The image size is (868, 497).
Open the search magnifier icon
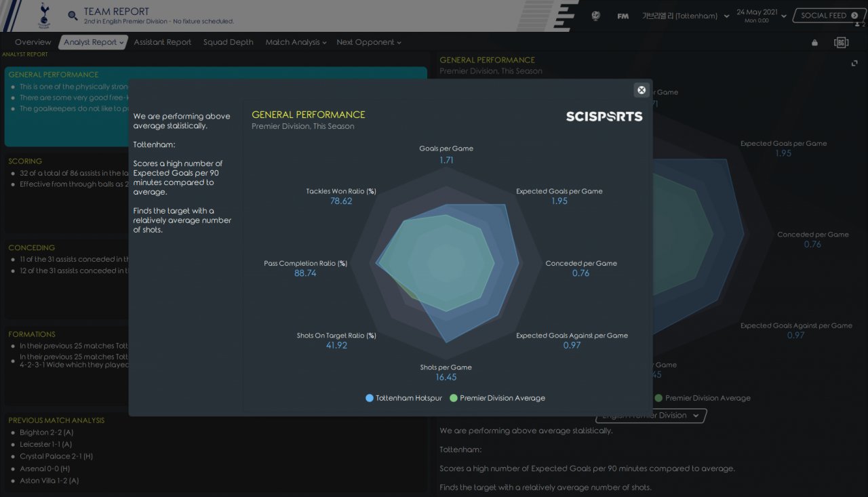pyautogui.click(x=73, y=16)
